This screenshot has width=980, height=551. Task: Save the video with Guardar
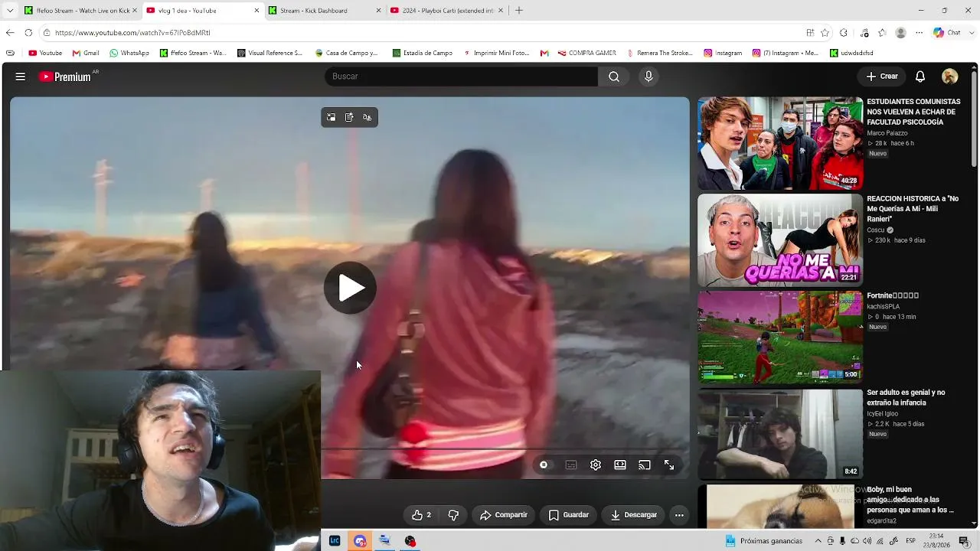pyautogui.click(x=569, y=515)
